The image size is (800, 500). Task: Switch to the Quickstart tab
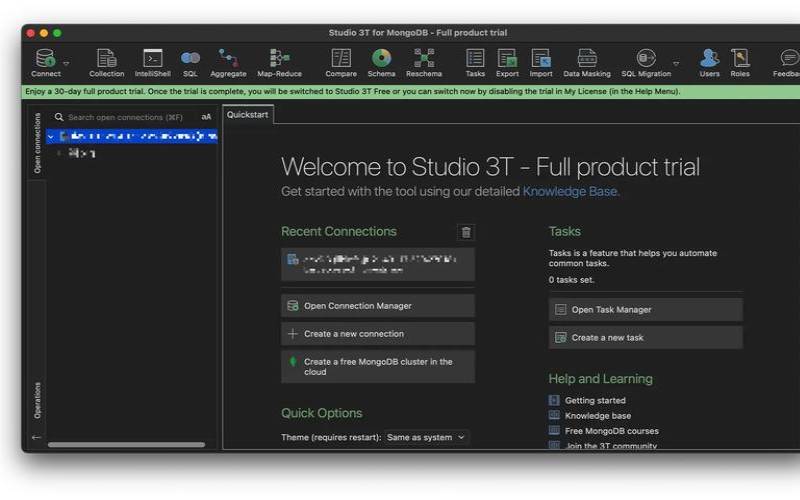(x=247, y=114)
